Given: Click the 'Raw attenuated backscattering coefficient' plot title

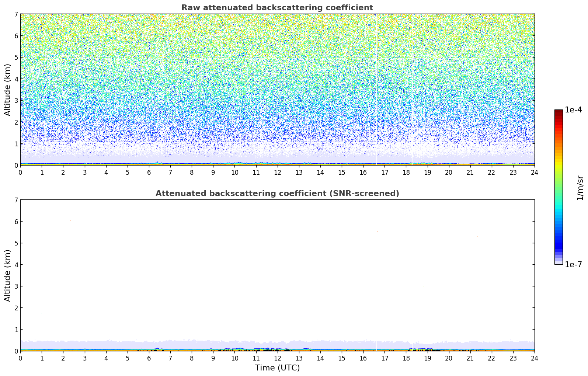Looking at the screenshot, I should tap(277, 8).
